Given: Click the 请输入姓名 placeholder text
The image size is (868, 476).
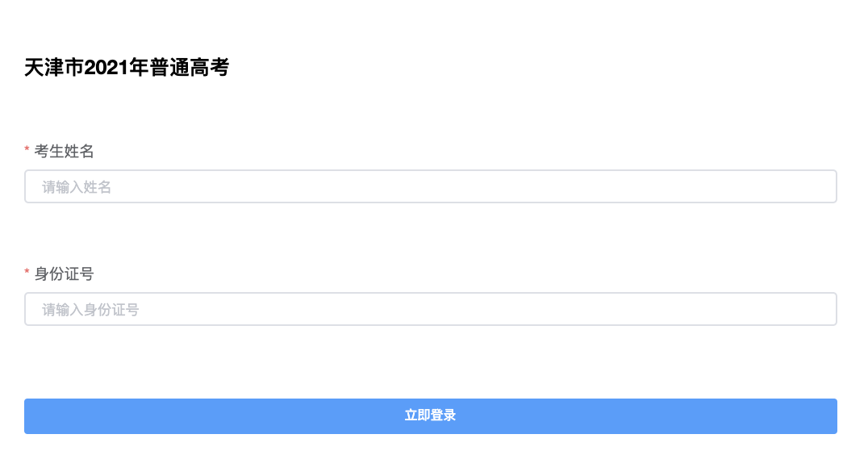Looking at the screenshot, I should click(x=77, y=187).
